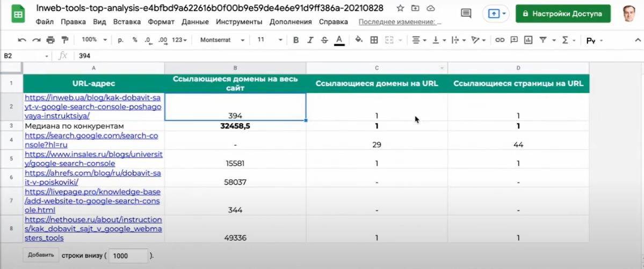The width and height of the screenshot is (644, 269).
Task: Insert a link using chain icon
Action: click(x=500, y=40)
